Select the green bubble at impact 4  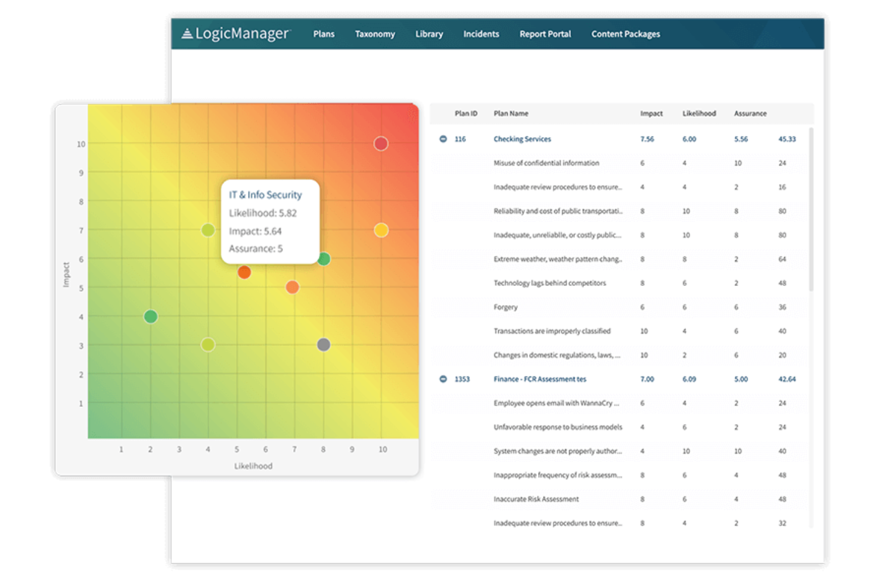coord(150,316)
